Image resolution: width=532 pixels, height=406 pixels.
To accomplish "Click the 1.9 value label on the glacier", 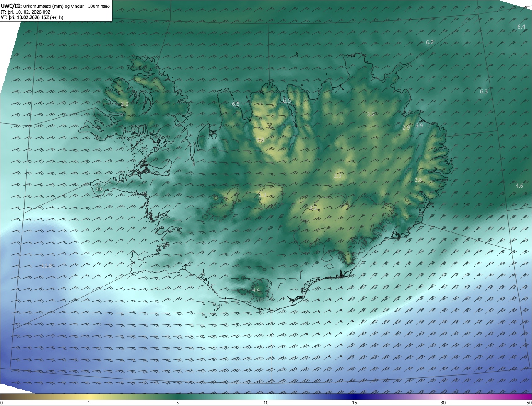I will click(x=263, y=195).
